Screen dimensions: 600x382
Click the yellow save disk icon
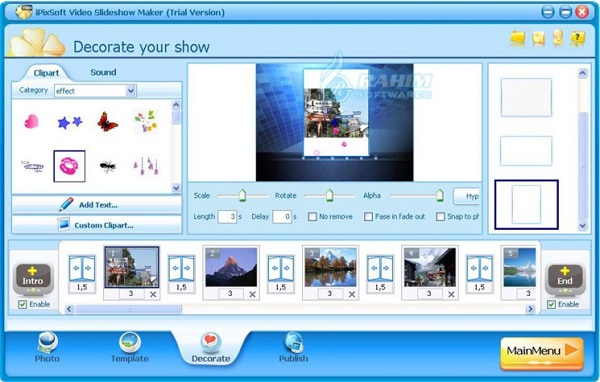tap(538, 39)
